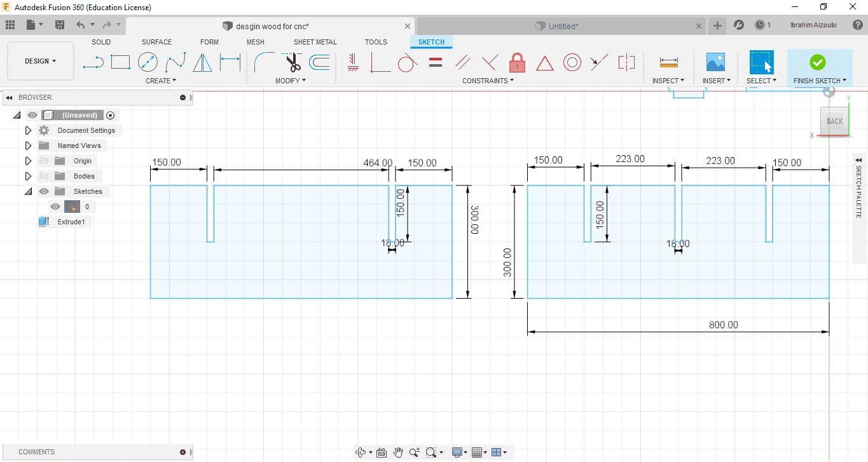Activate the Unsaved component radio button

pyautogui.click(x=111, y=115)
